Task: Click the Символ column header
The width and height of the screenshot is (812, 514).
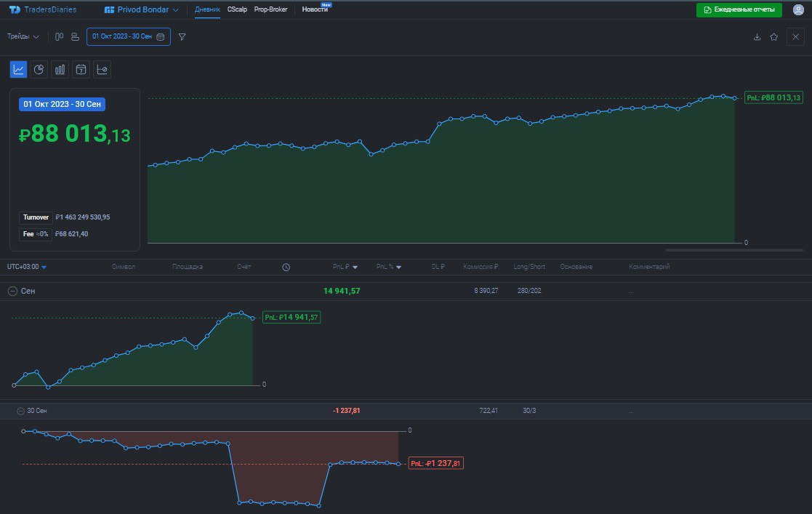Action: pos(124,267)
